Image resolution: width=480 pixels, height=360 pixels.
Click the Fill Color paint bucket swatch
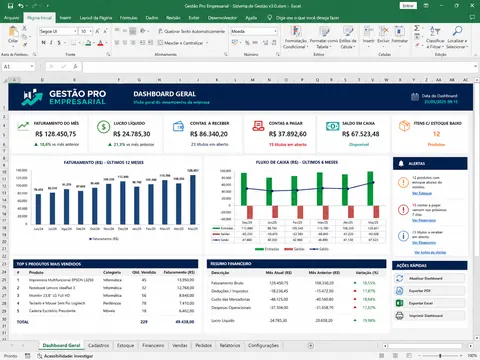(x=88, y=43)
